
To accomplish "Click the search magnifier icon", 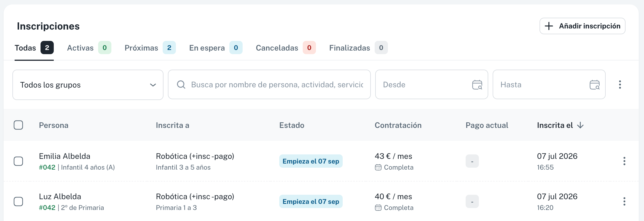I will pos(181,85).
